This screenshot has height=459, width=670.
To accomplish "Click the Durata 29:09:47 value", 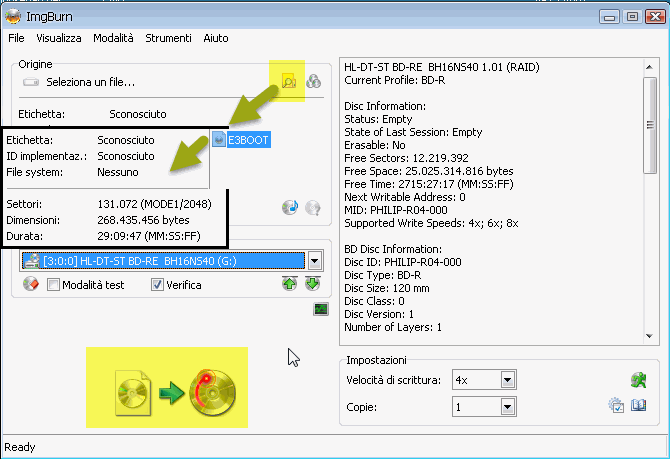I will click(x=149, y=236).
